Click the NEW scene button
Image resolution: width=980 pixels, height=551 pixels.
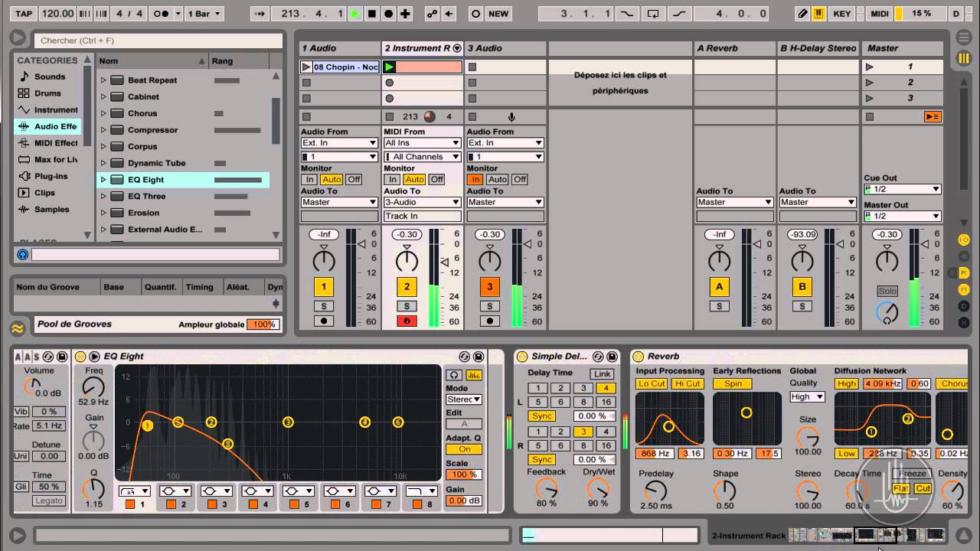click(x=498, y=14)
